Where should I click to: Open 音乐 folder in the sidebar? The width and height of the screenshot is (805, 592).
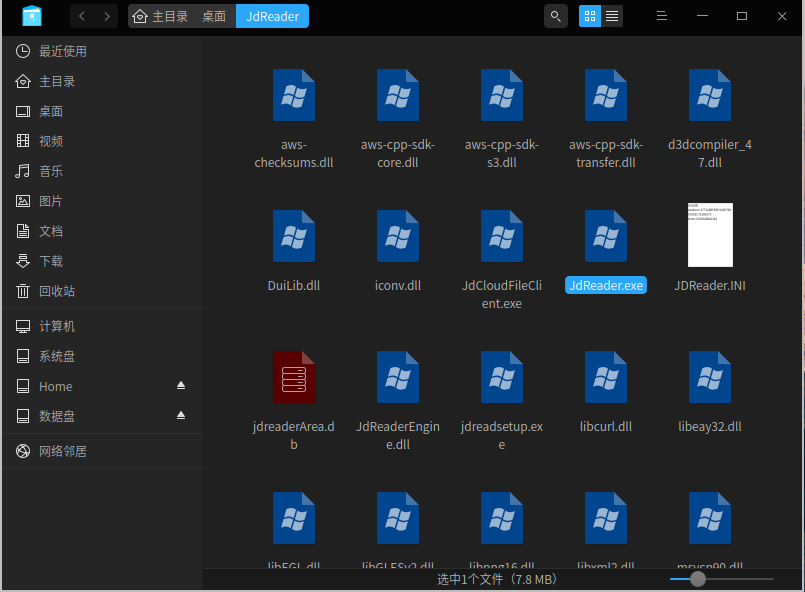tap(102, 171)
